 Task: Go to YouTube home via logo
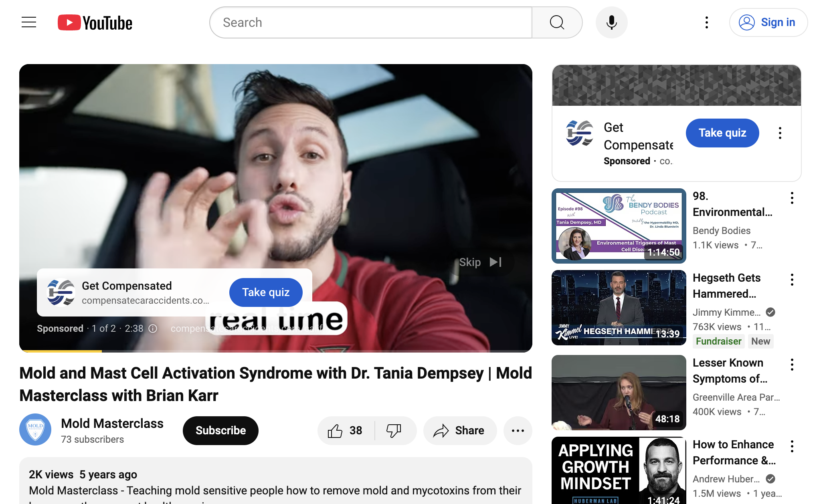coord(95,23)
